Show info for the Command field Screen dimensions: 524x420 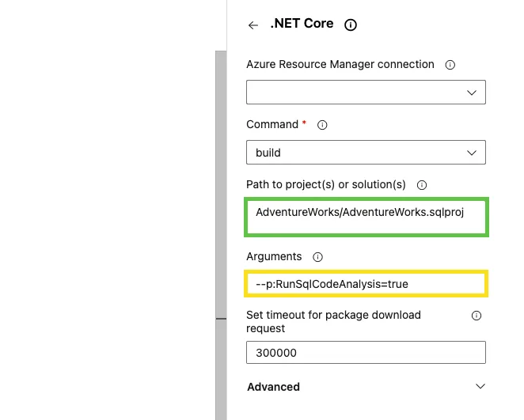322,125
